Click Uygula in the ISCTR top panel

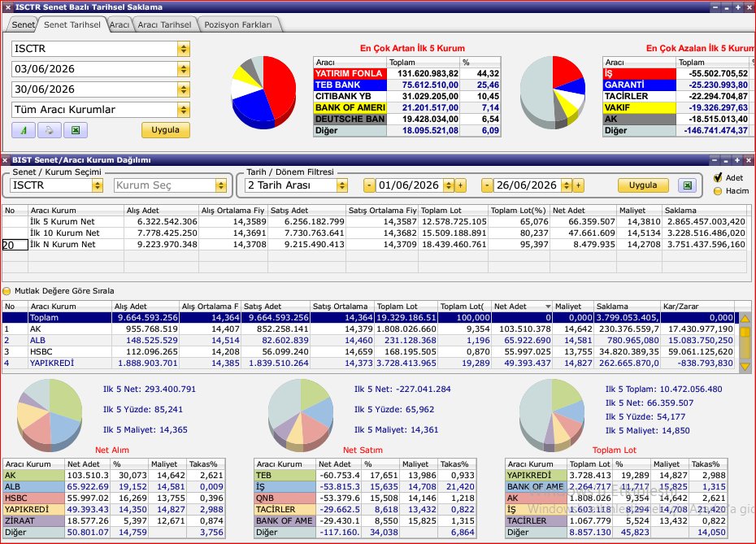[x=165, y=130]
